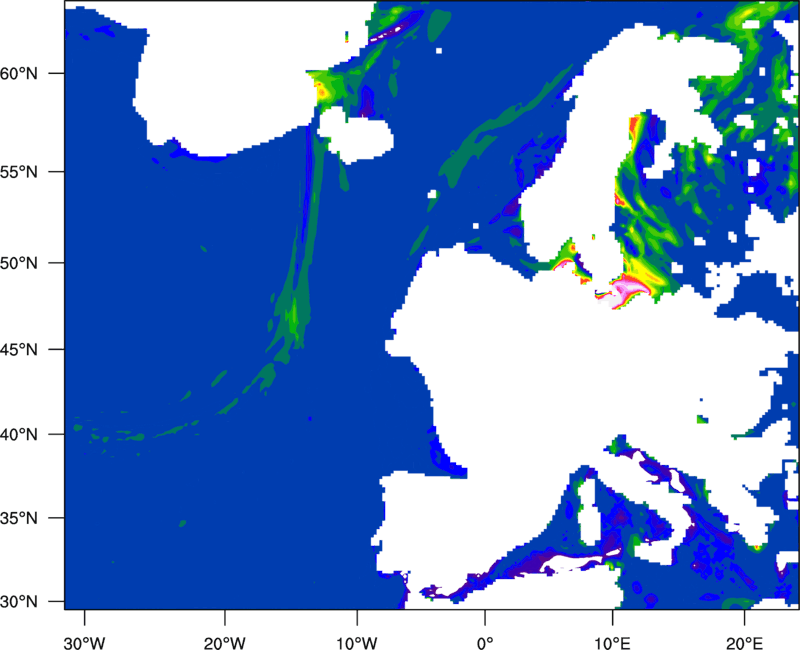The width and height of the screenshot is (800, 650).
Task: Click the 60°N latitude label
Action: pos(19,73)
